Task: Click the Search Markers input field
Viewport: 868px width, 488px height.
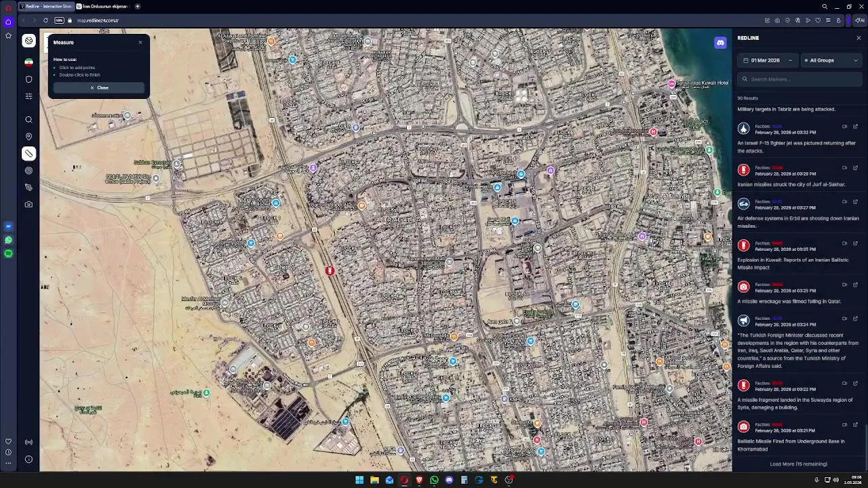Action: pyautogui.click(x=800, y=79)
